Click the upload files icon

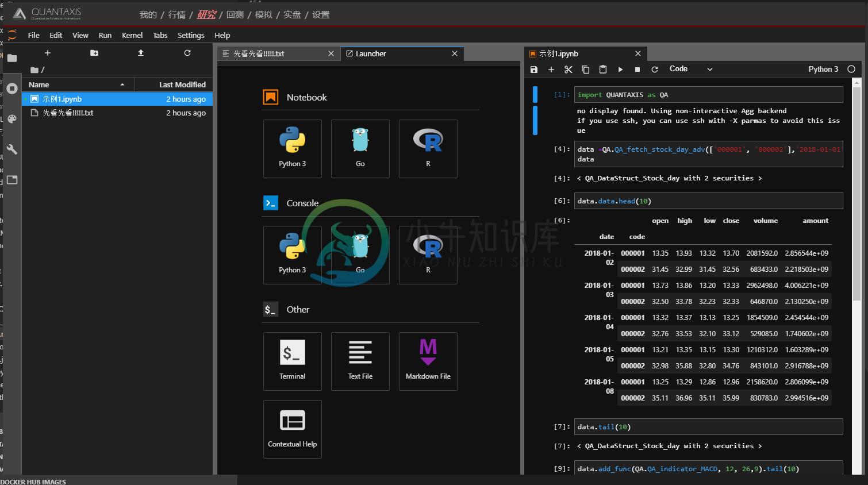tap(141, 53)
